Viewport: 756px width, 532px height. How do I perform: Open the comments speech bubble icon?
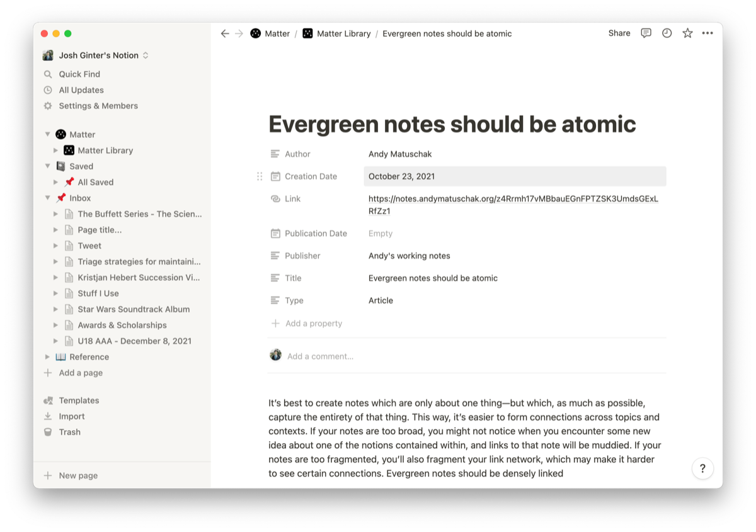(646, 33)
